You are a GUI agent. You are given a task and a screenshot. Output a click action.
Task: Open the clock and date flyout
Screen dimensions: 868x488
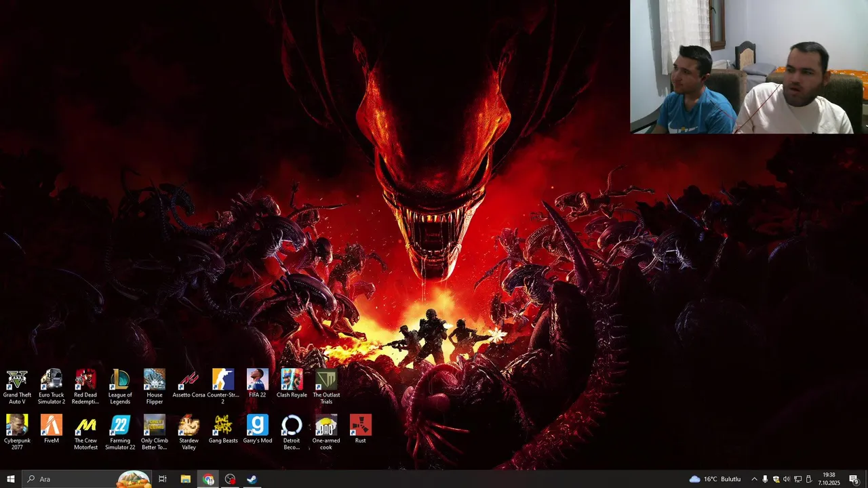(x=829, y=479)
